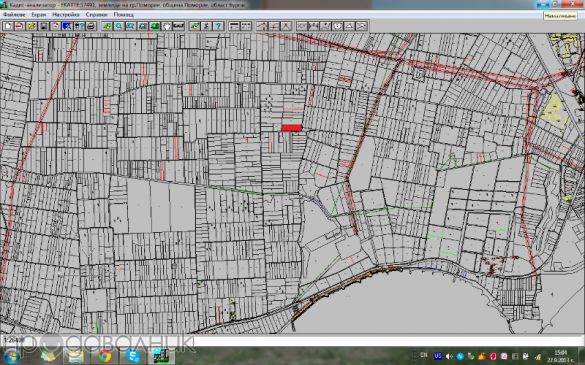Image resolution: width=585 pixels, height=365 pixels.
Task: Click the scale value in the status bar
Action: click(13, 340)
